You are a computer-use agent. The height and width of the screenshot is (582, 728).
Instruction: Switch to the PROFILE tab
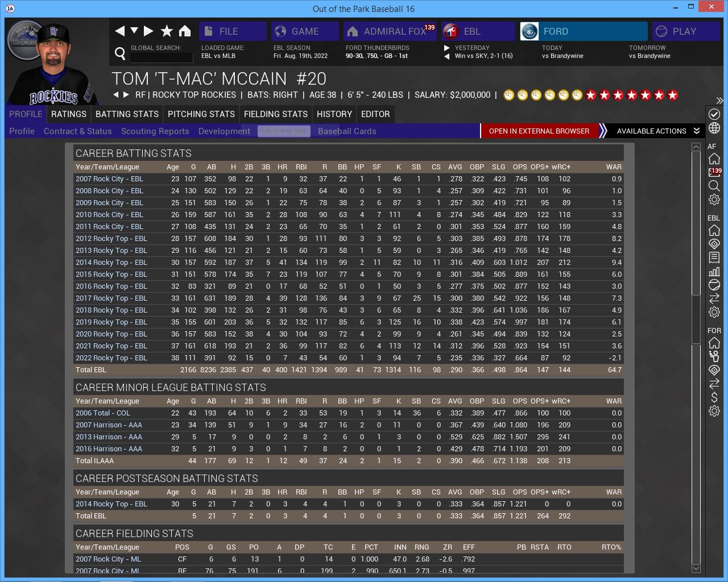26,114
